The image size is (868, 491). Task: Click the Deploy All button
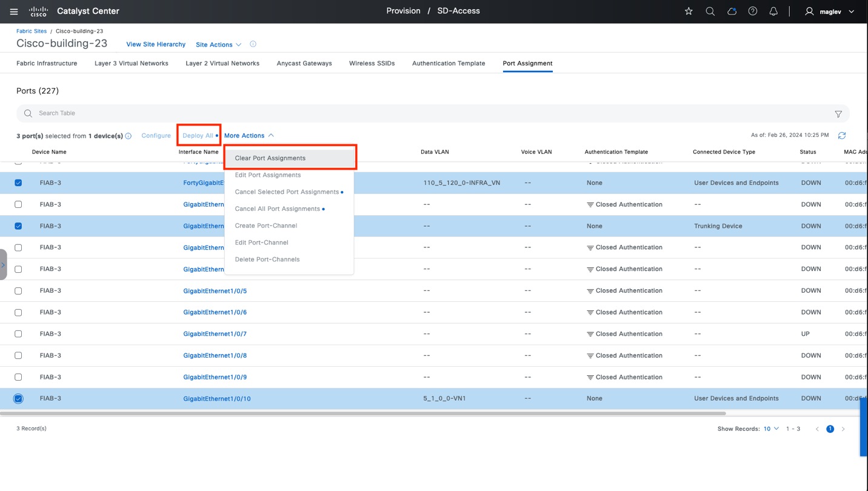[x=198, y=136]
